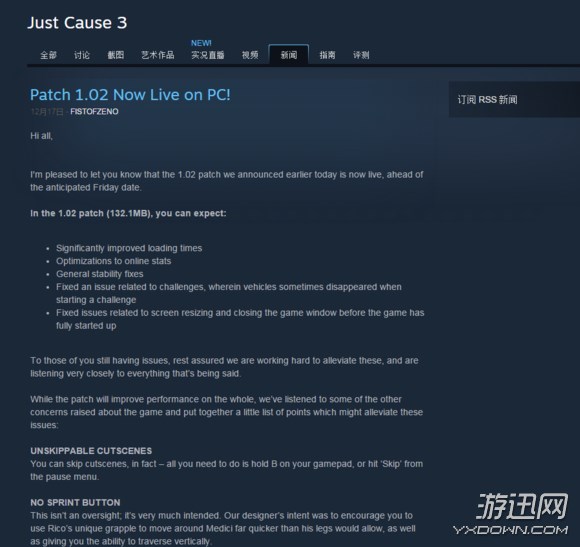This screenshot has height=547, width=580.
Task: Click the 12月17日 post date
Action: (x=47, y=112)
